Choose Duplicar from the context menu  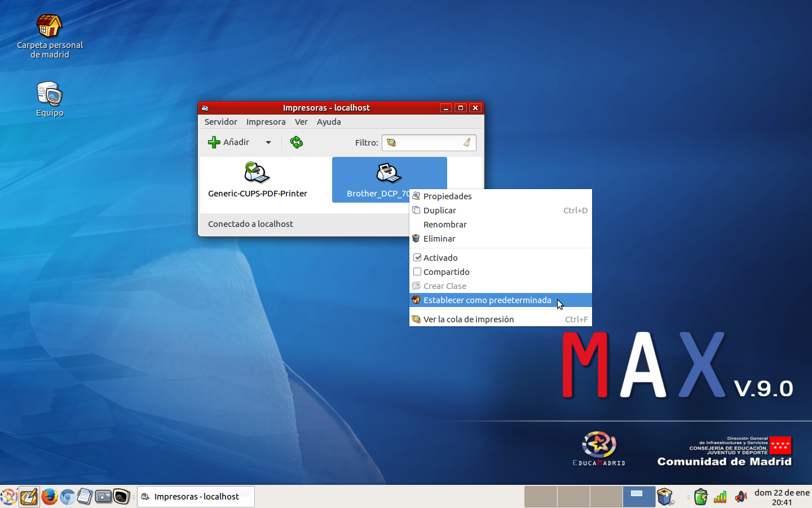[500, 210]
